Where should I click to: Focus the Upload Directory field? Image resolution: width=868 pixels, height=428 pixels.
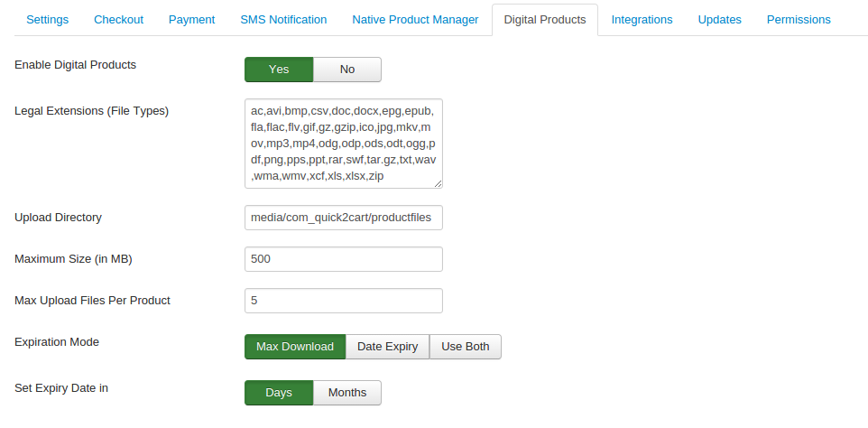click(343, 218)
